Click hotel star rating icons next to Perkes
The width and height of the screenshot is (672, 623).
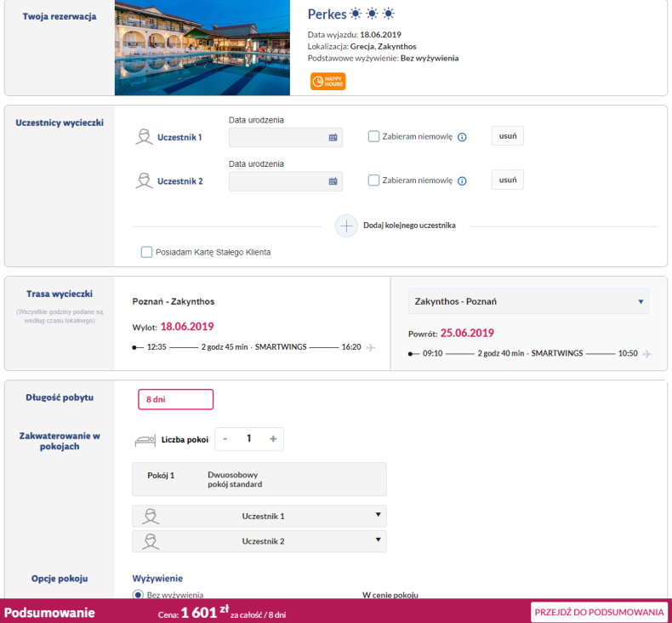pyautogui.click(x=372, y=14)
